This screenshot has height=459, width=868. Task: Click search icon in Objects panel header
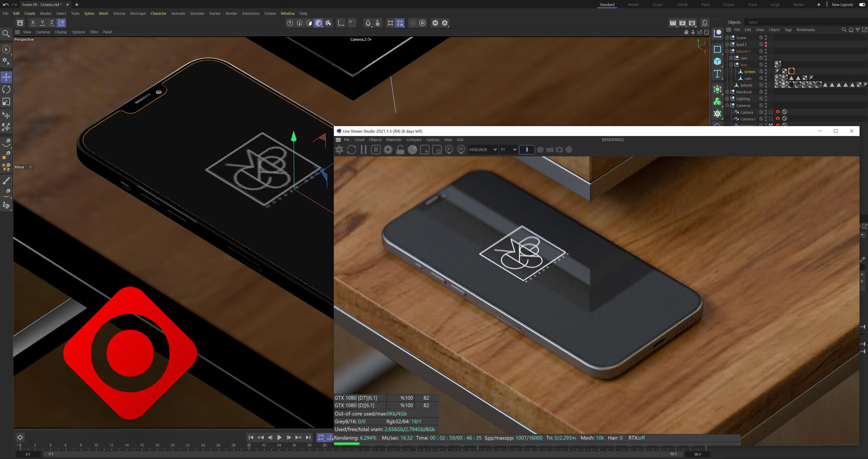(844, 29)
